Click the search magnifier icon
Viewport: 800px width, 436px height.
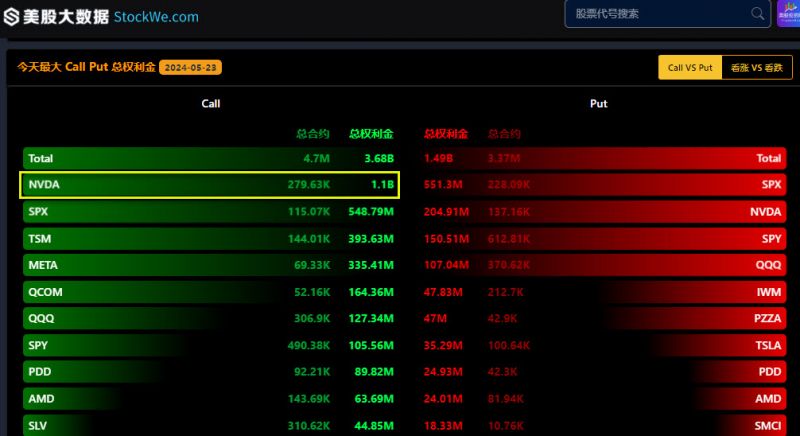pyautogui.click(x=758, y=14)
